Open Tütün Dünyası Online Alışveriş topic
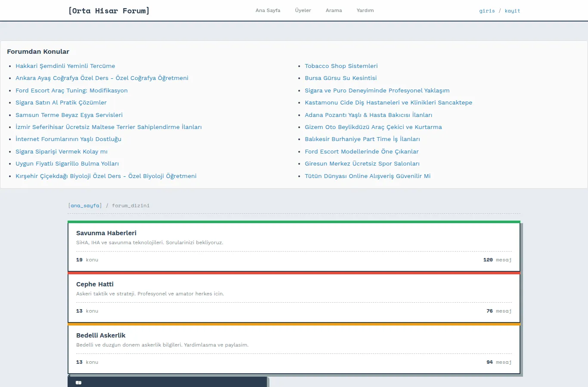The width and height of the screenshot is (588, 387). (368, 176)
